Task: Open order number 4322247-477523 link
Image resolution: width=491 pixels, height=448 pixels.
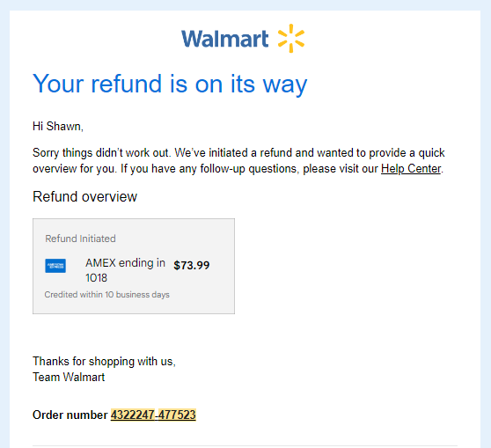Action: coord(153,415)
